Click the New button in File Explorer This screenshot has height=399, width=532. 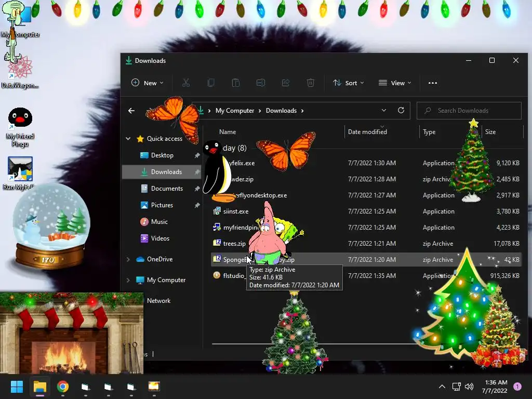tap(147, 83)
